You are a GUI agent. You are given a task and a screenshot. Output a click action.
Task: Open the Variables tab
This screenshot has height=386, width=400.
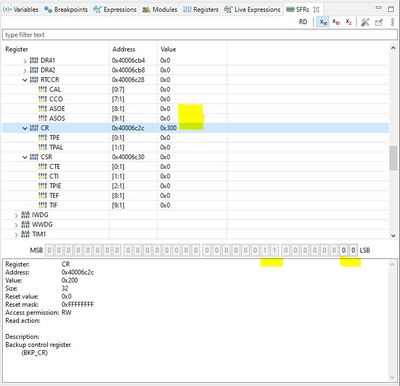point(21,10)
